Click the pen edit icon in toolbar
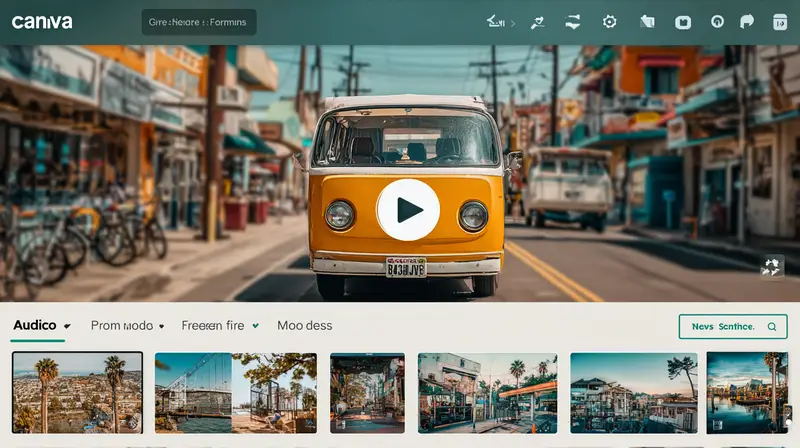 point(537,21)
